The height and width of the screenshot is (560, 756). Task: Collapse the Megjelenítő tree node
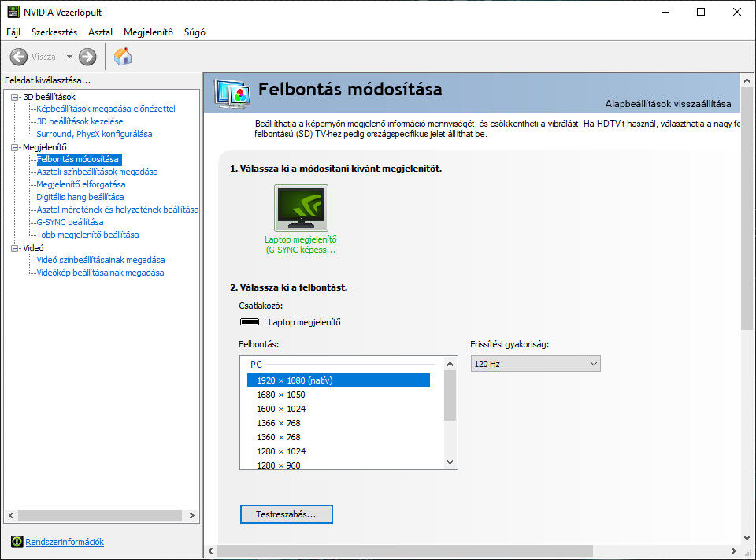tap(15, 147)
